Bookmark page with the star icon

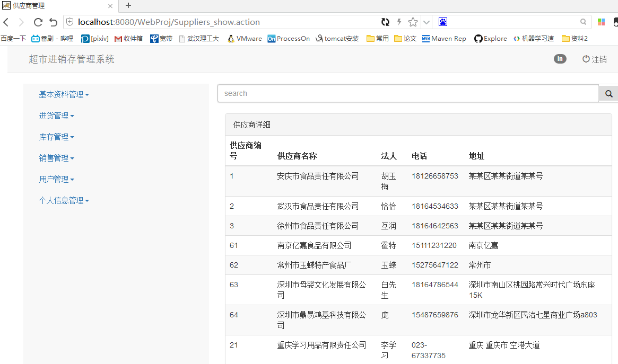[413, 22]
